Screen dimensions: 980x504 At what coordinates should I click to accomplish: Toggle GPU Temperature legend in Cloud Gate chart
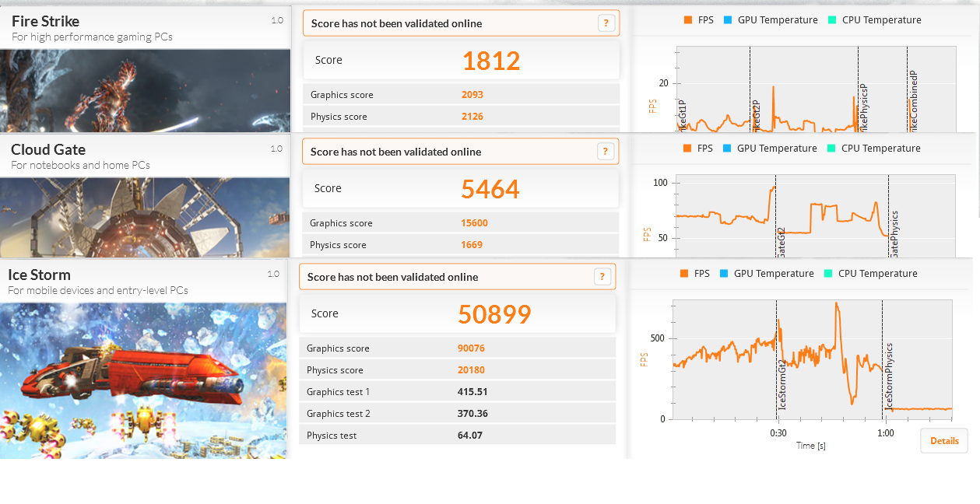770,149
